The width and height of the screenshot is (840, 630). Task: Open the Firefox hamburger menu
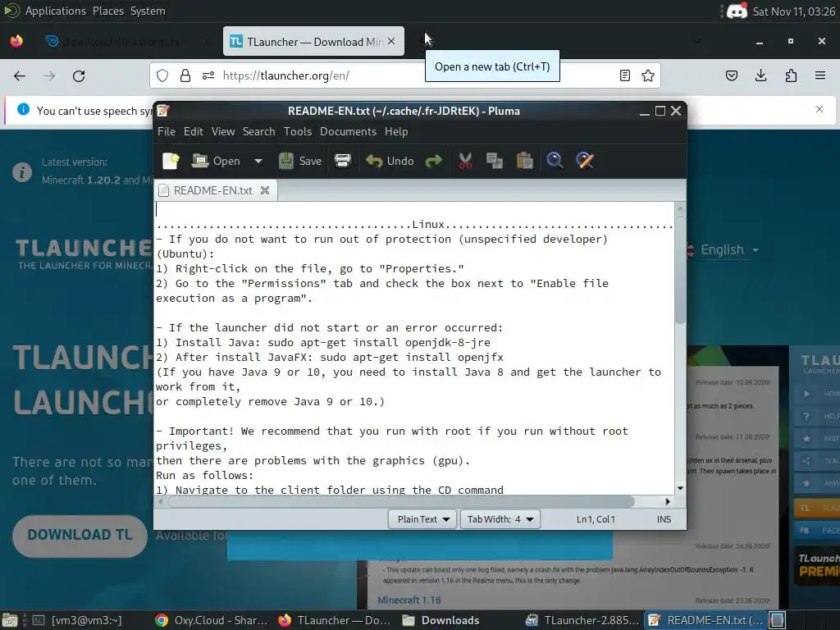820,75
